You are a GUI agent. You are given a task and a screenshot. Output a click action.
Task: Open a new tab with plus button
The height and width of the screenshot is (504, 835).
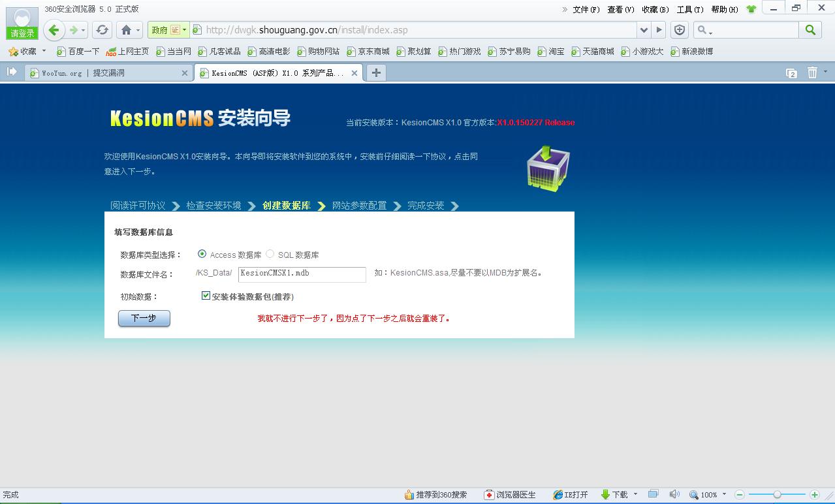[x=376, y=72]
